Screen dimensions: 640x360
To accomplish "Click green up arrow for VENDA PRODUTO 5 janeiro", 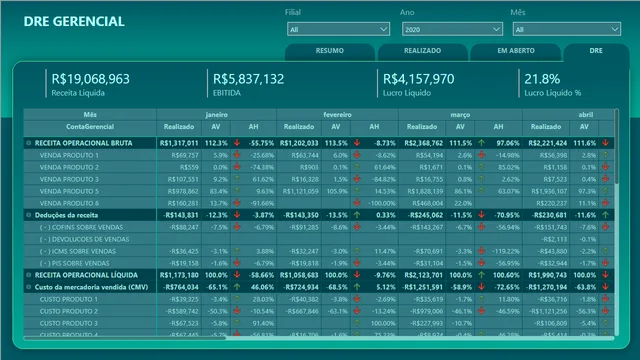I will coord(237,191).
